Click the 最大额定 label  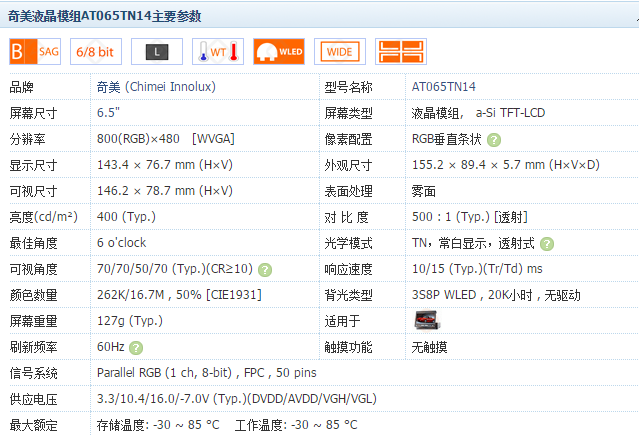(x=33, y=425)
